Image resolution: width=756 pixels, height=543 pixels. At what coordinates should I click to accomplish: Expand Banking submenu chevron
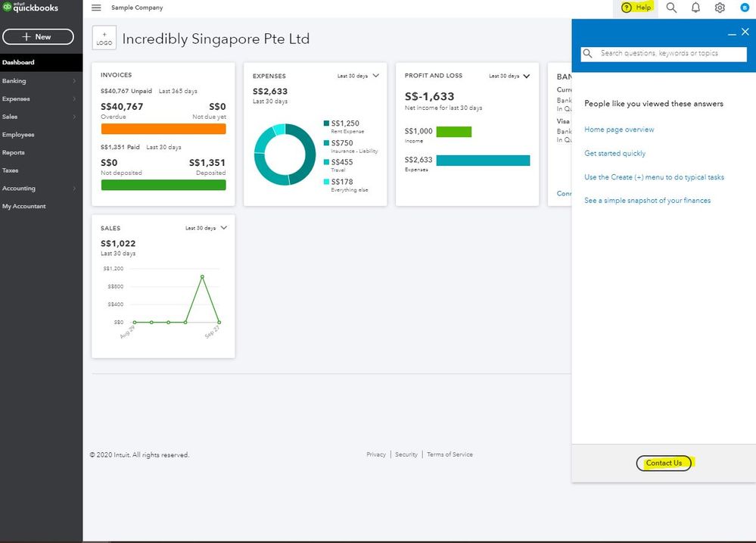(74, 80)
